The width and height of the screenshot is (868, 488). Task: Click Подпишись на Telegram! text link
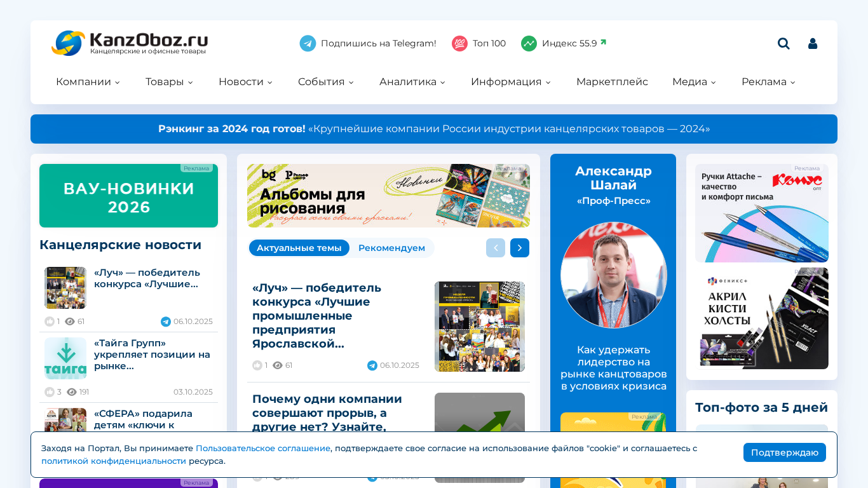click(379, 43)
